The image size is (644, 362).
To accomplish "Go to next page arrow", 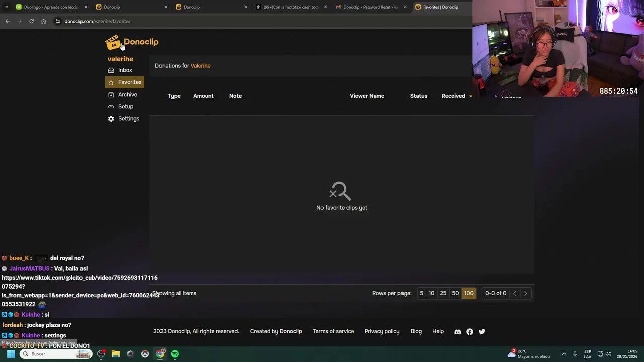I will click(526, 293).
